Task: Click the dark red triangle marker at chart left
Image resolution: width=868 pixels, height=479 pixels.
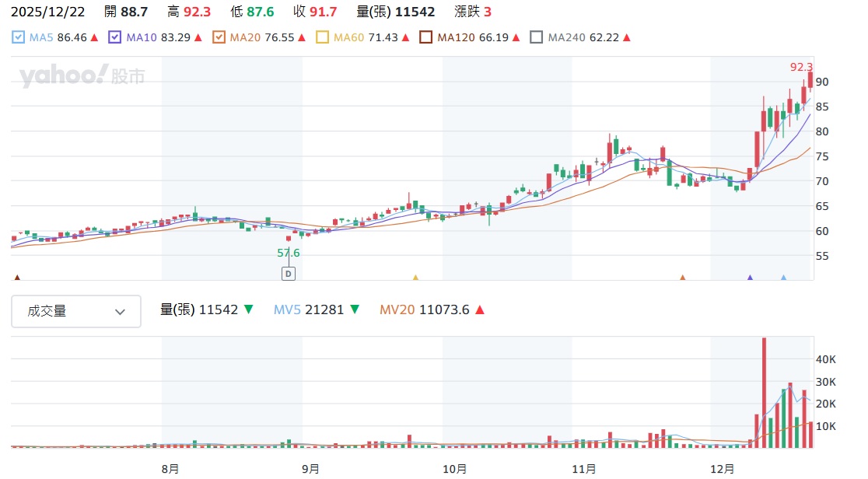Action: click(x=17, y=277)
